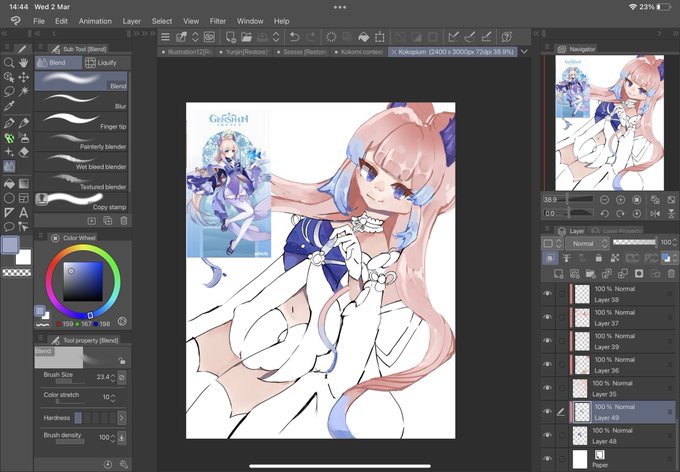Expand the Clip Studio stepper in command bar

pyautogui.click(x=195, y=37)
